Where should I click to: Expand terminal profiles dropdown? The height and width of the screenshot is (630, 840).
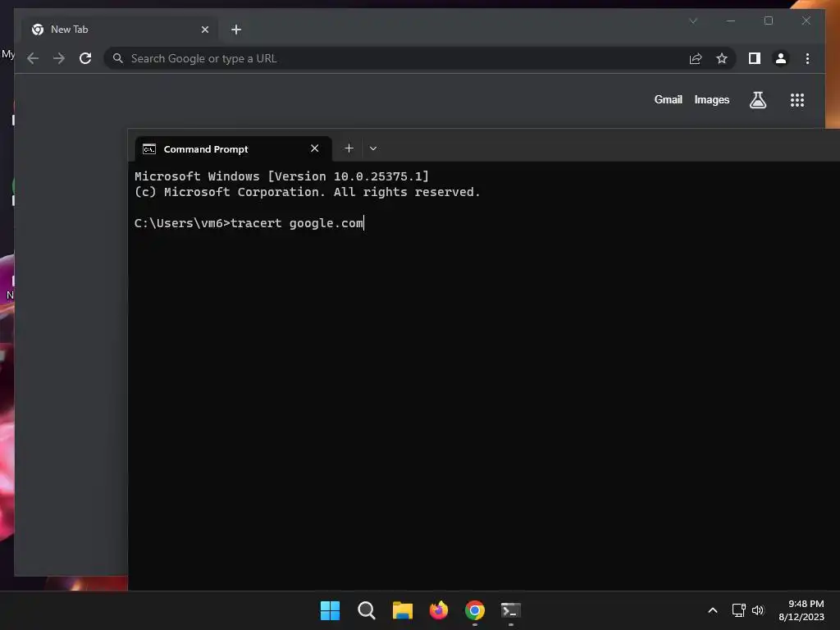click(x=373, y=148)
